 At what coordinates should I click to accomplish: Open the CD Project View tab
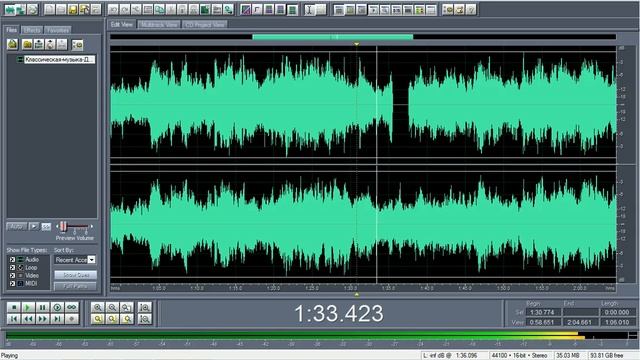coord(204,24)
